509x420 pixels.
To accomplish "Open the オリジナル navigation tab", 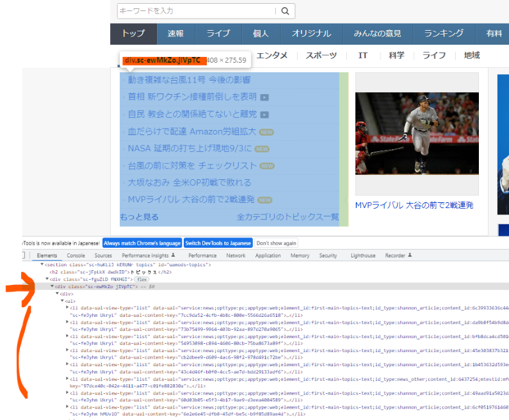I will 312,34.
